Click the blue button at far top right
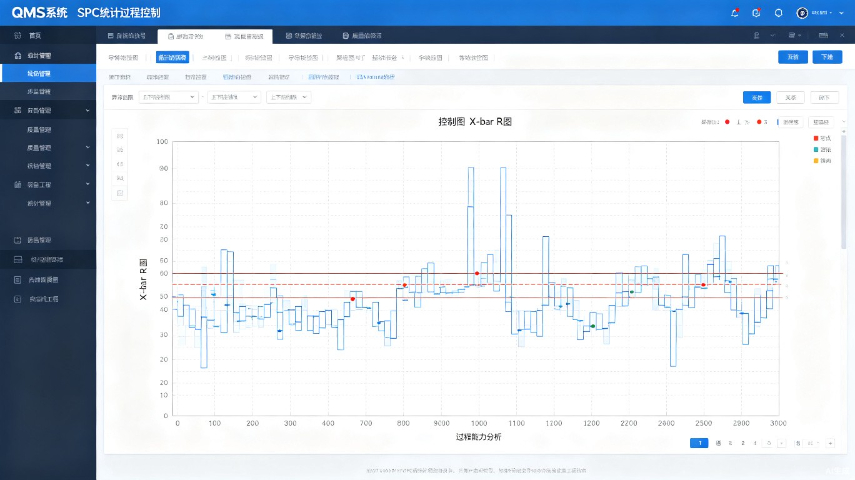The width and height of the screenshot is (855, 480). 827,57
